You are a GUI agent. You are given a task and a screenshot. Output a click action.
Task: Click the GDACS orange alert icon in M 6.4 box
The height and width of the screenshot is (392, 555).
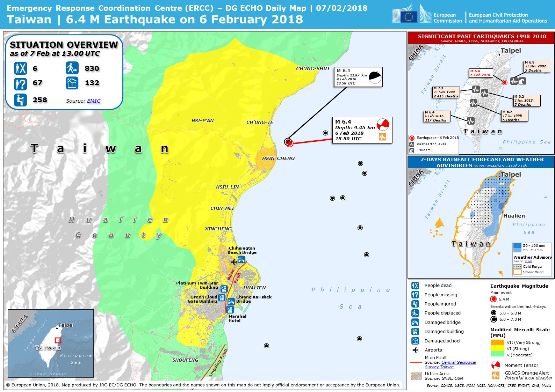click(x=383, y=137)
